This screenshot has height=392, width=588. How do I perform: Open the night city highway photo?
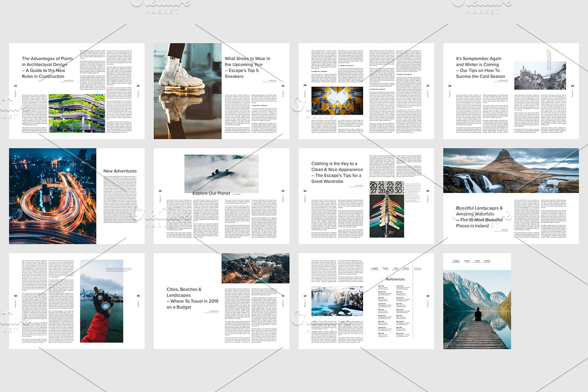[x=53, y=196]
